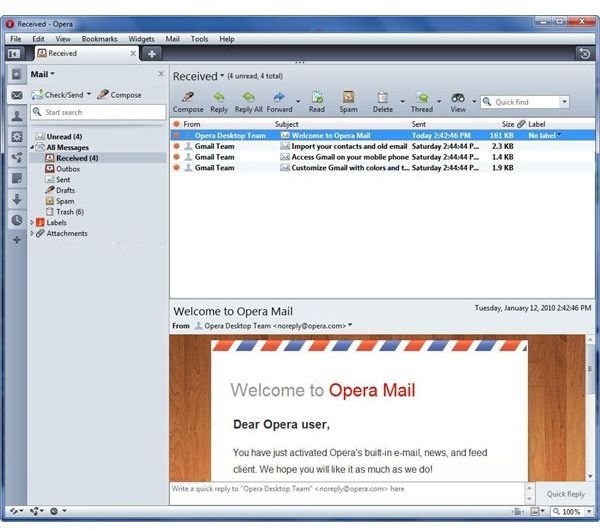Open the Notes panel icon in the sidebar
Screen dimensions: 600x530
coord(16,178)
